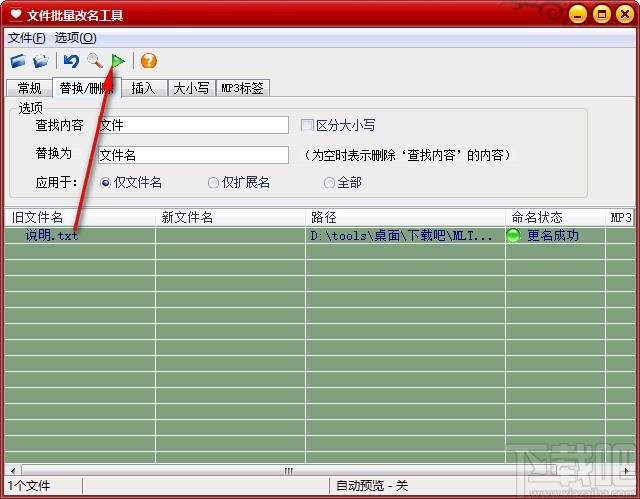This screenshot has height=499, width=640.
Task: Switch to the 大小写 tab
Action: pyautogui.click(x=189, y=88)
